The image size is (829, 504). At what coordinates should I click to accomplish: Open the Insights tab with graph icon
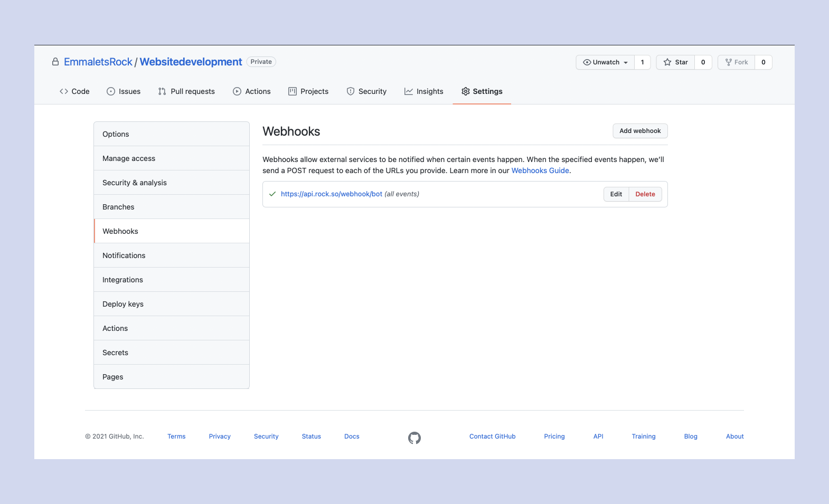pyautogui.click(x=423, y=91)
